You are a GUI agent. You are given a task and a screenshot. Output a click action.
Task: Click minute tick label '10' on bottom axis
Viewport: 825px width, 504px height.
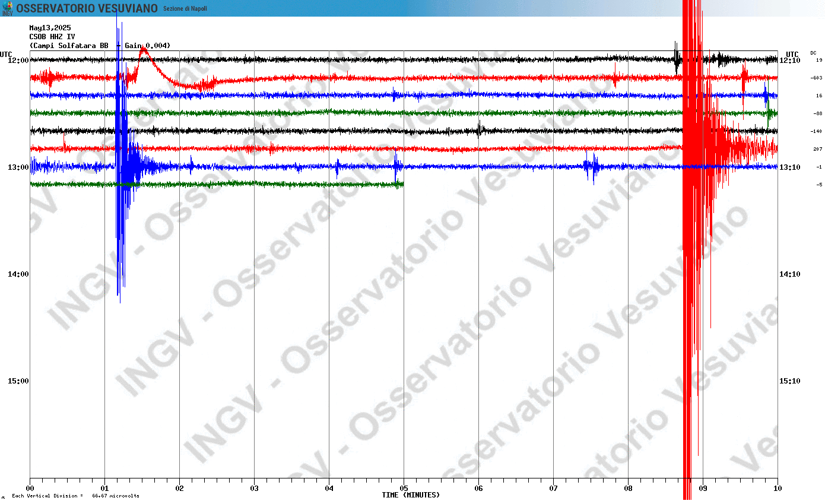778,489
